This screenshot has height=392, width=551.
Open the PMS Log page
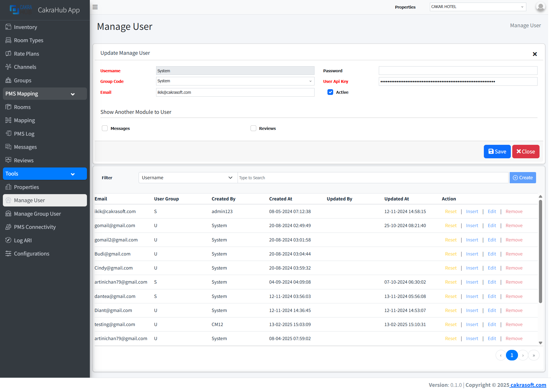click(24, 134)
